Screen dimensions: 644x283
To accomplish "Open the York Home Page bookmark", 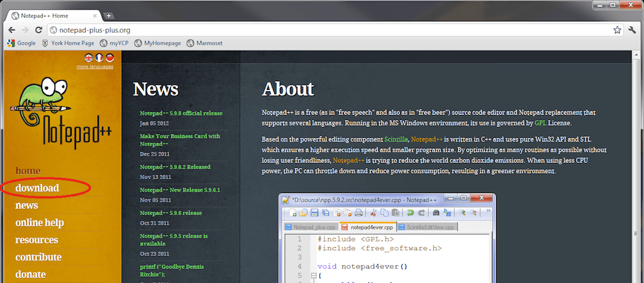I will point(68,43).
